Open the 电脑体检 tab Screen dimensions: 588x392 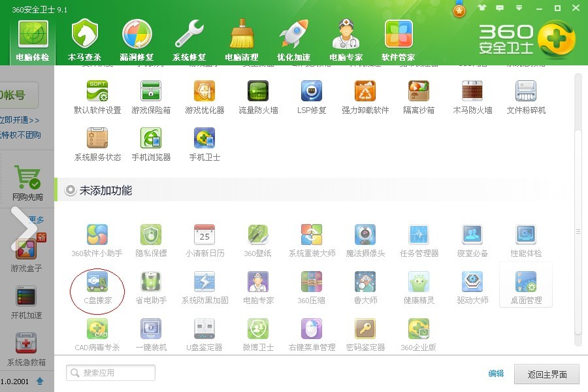tap(33, 41)
